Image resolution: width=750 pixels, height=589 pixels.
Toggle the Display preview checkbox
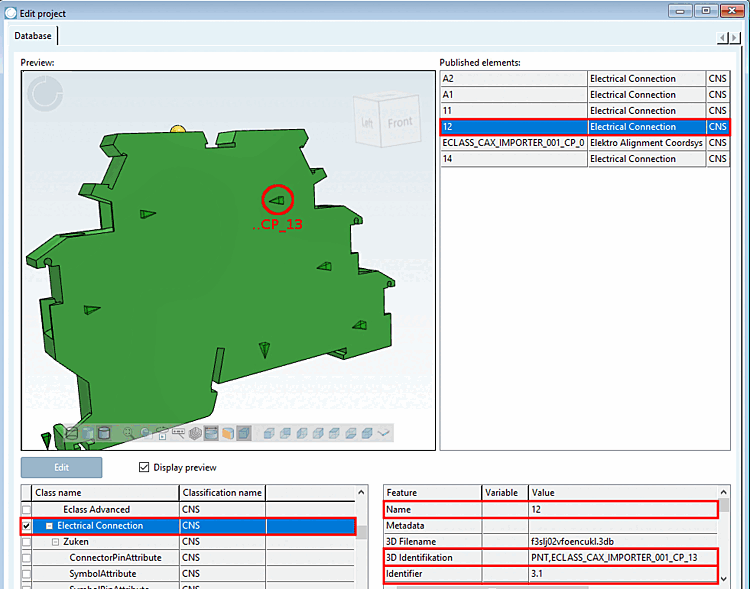[144, 467]
